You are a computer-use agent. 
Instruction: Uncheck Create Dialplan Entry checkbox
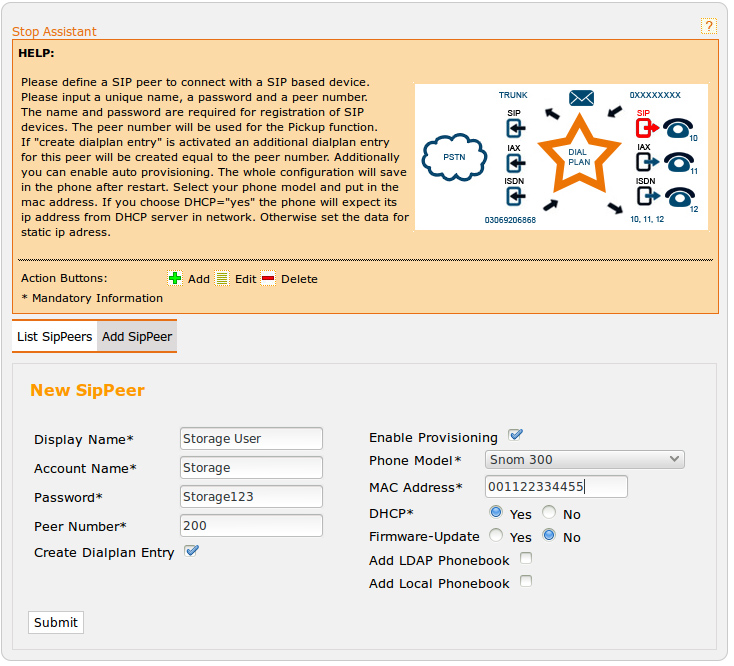(x=191, y=551)
